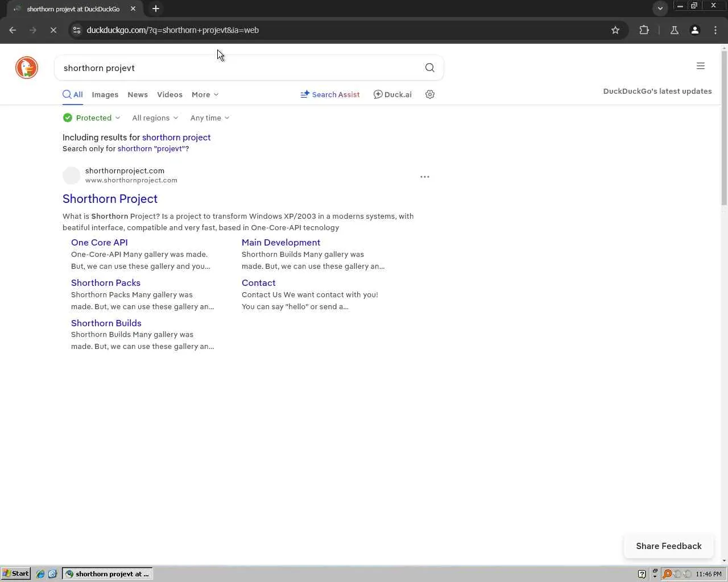Click the www.shorthornproject.com URL text
This screenshot has width=728, height=582.
131,180
